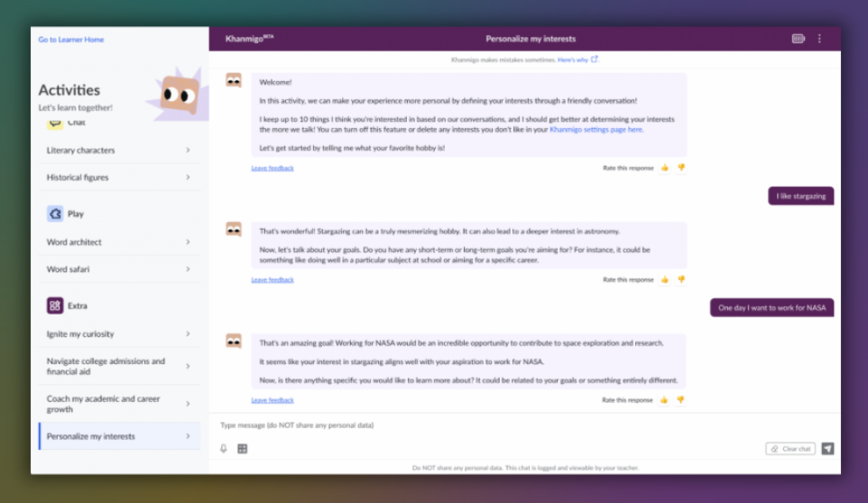Click the Clear chat button
The image size is (868, 503).
790,448
